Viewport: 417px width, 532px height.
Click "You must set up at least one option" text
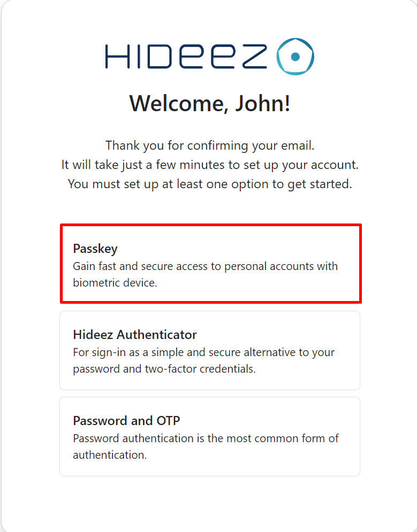210,184
